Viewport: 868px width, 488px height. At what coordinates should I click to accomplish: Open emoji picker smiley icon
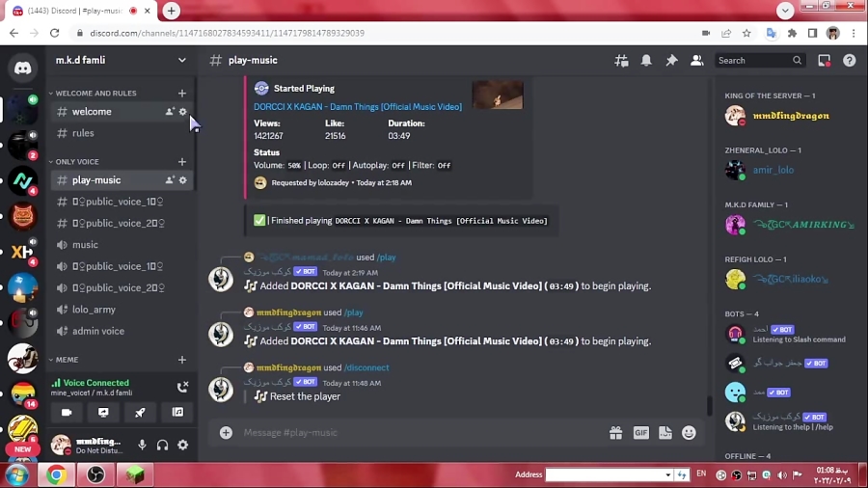[x=689, y=433]
